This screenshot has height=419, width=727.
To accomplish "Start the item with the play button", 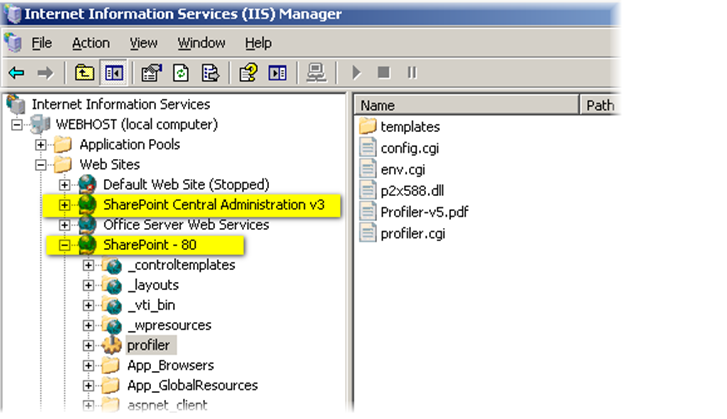I will (x=356, y=73).
